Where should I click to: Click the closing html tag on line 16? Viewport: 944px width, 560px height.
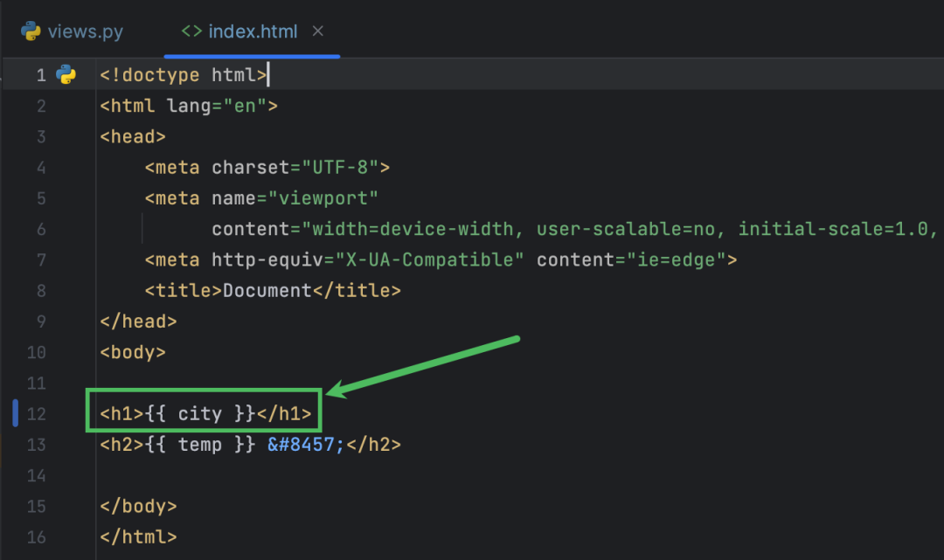coord(138,536)
